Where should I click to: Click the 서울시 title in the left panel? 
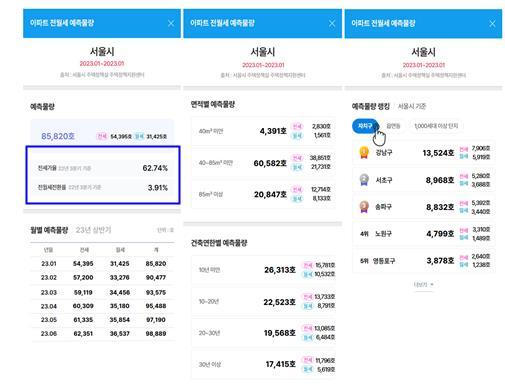point(102,51)
